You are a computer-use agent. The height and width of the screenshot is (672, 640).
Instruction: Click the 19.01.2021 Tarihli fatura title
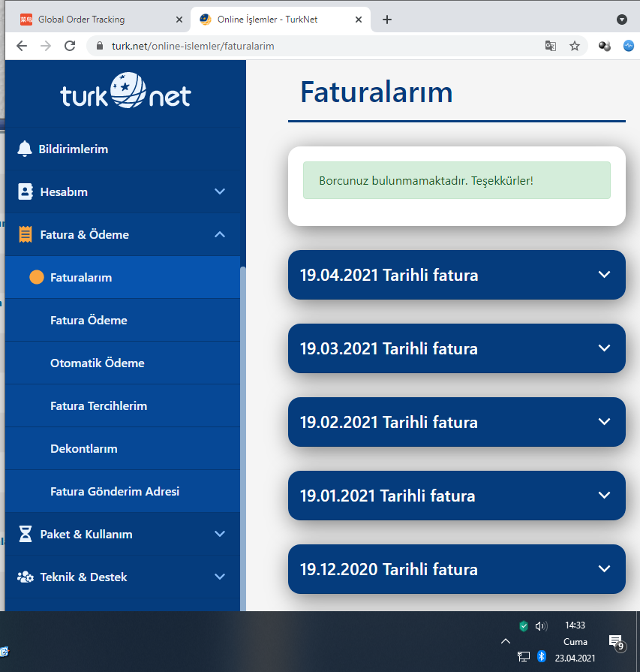(x=388, y=496)
